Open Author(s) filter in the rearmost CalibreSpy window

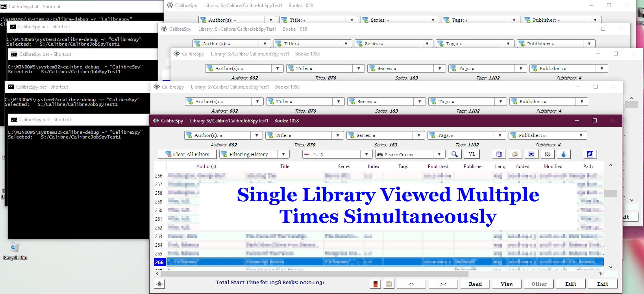271,20
